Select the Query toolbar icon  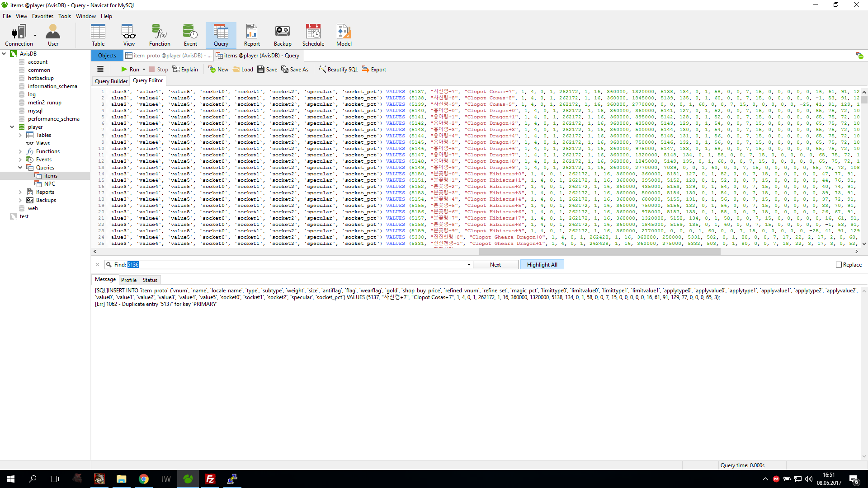click(x=221, y=35)
